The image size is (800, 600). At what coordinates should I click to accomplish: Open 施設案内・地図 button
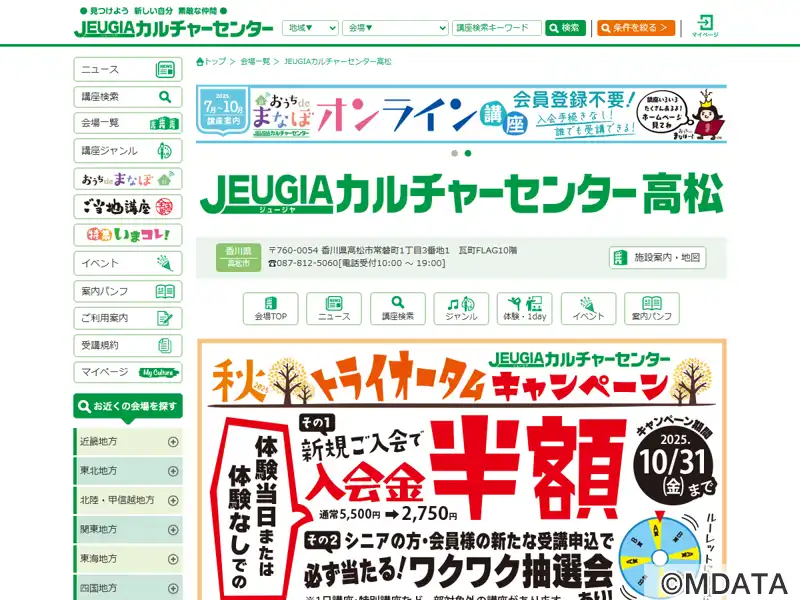tap(658, 258)
